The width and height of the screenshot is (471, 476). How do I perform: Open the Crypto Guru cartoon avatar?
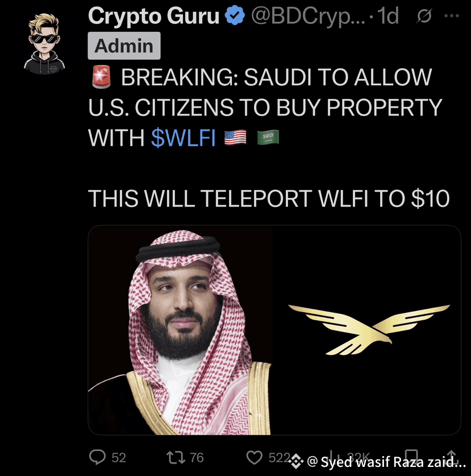click(44, 43)
